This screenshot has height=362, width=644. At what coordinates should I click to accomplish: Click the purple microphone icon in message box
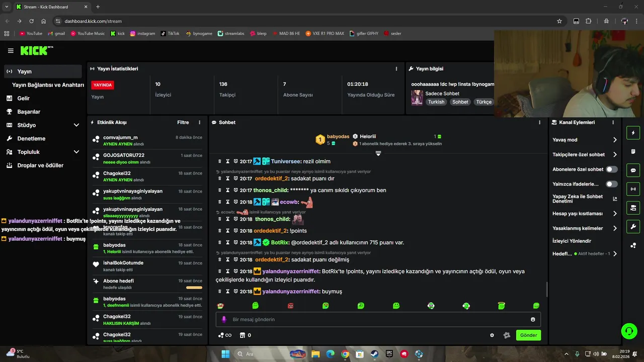pos(224,319)
